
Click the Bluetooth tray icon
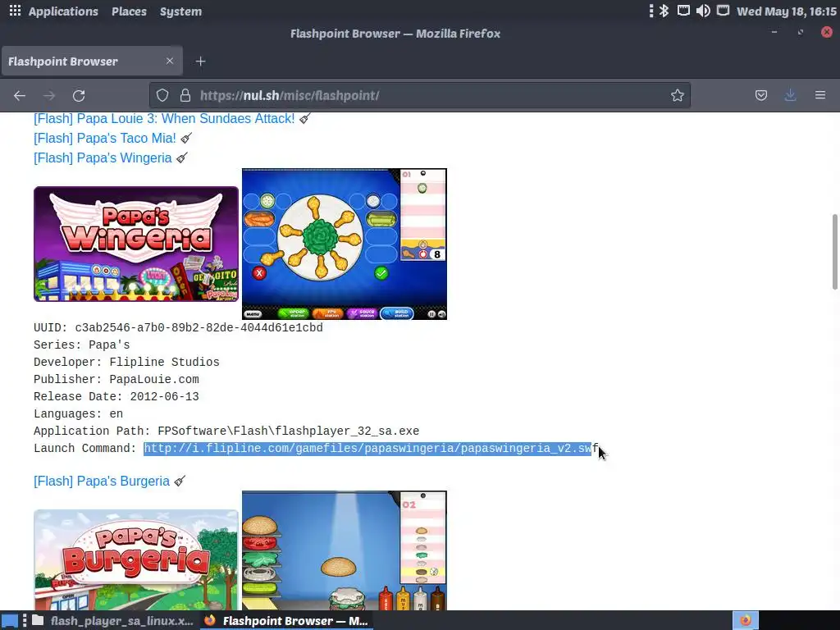(x=664, y=11)
